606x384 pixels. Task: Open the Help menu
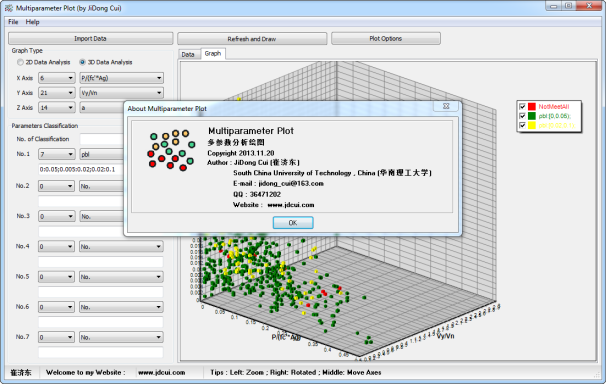point(32,22)
